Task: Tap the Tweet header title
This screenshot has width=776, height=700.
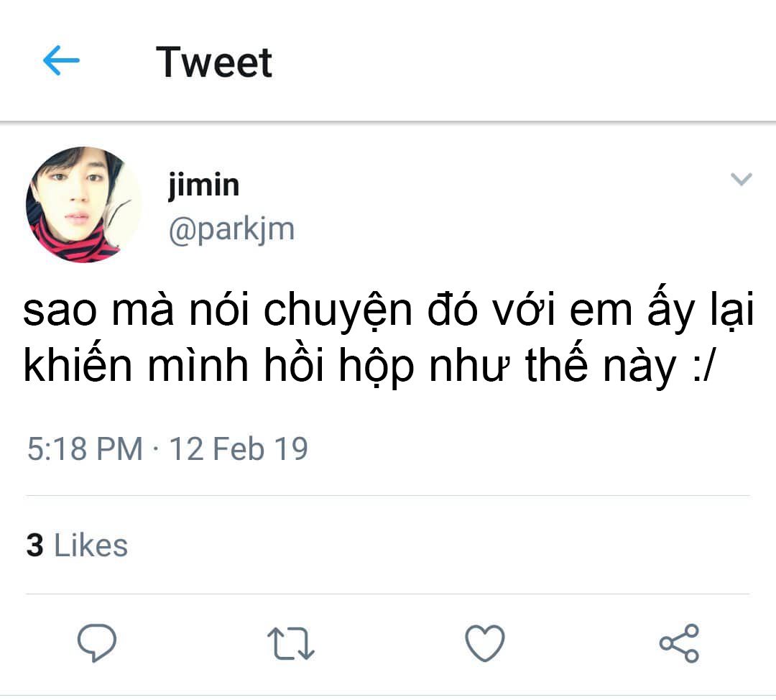Action: (x=214, y=62)
